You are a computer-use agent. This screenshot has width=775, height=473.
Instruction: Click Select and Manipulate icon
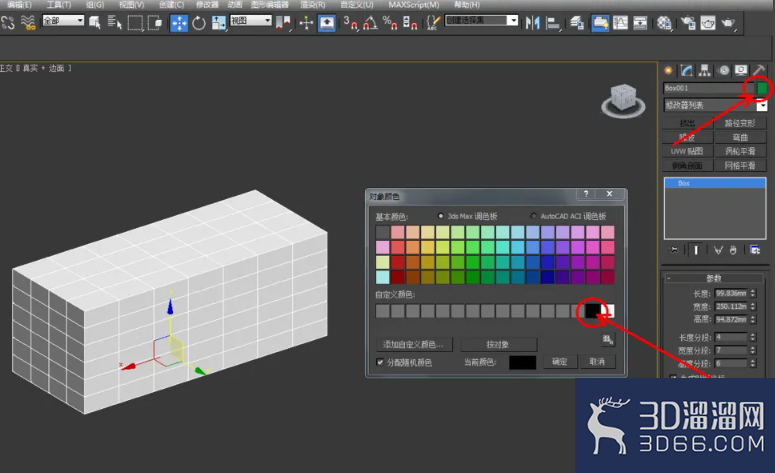306,23
